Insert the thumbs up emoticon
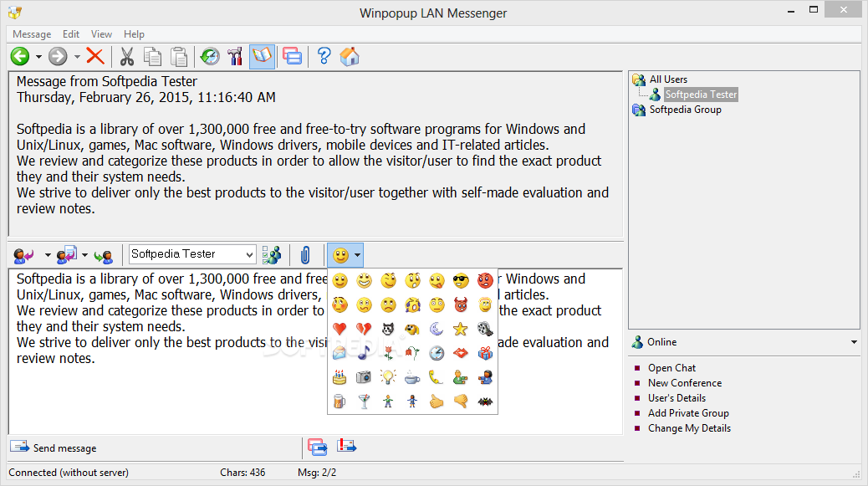The width and height of the screenshot is (868, 486). [437, 401]
